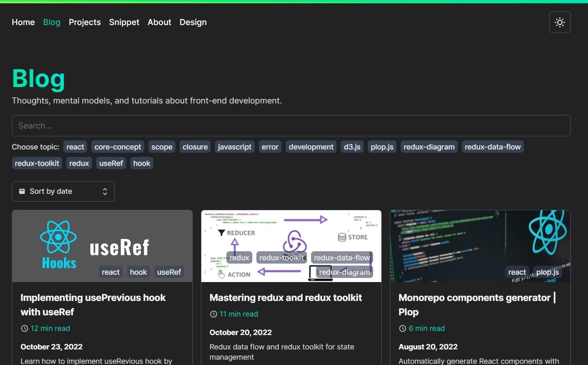Toggle the light/dark theme sun icon

pyautogui.click(x=560, y=22)
